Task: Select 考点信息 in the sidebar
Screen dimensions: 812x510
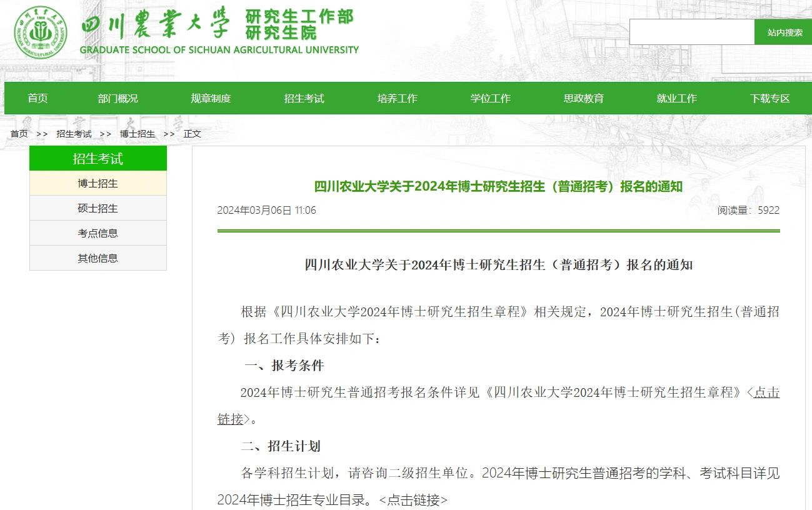Action: coord(98,233)
